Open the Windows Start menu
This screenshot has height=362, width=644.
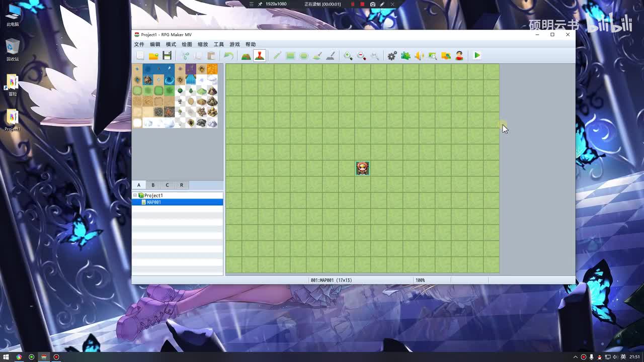pyautogui.click(x=6, y=357)
